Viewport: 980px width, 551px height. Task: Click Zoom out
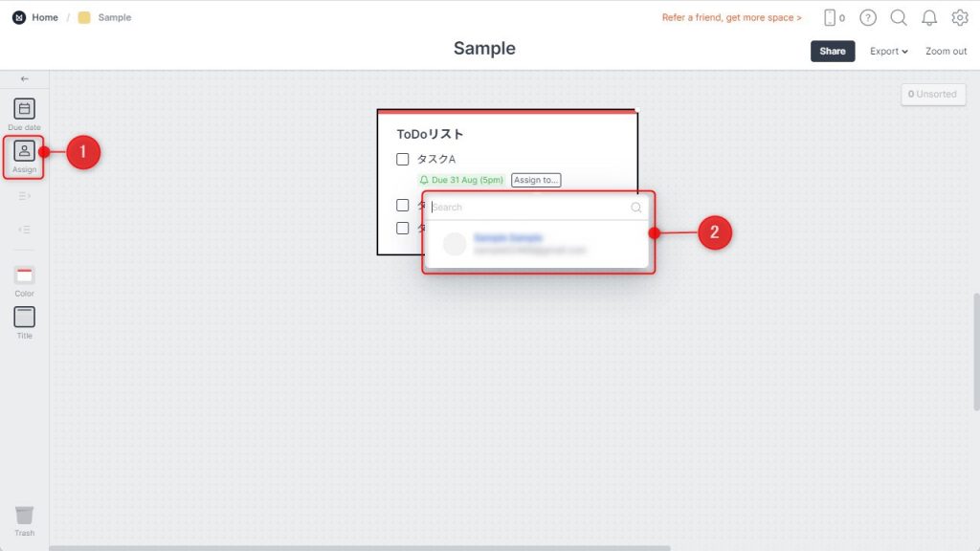coord(946,52)
